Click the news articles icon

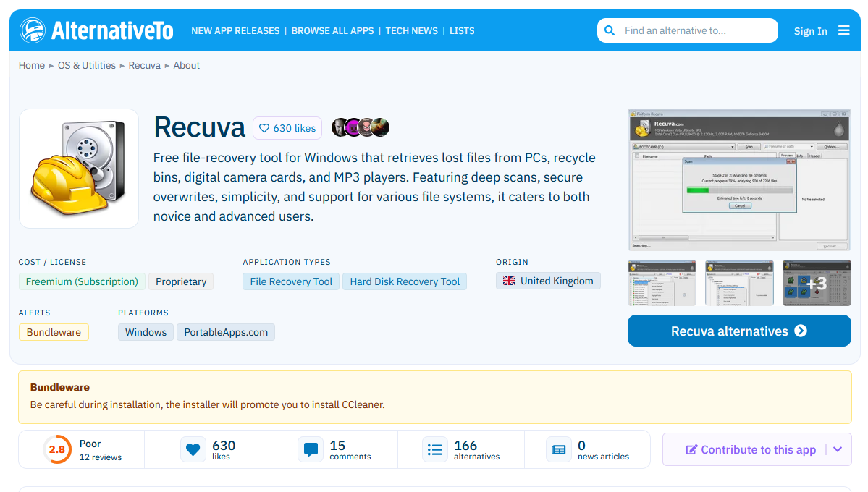559,449
